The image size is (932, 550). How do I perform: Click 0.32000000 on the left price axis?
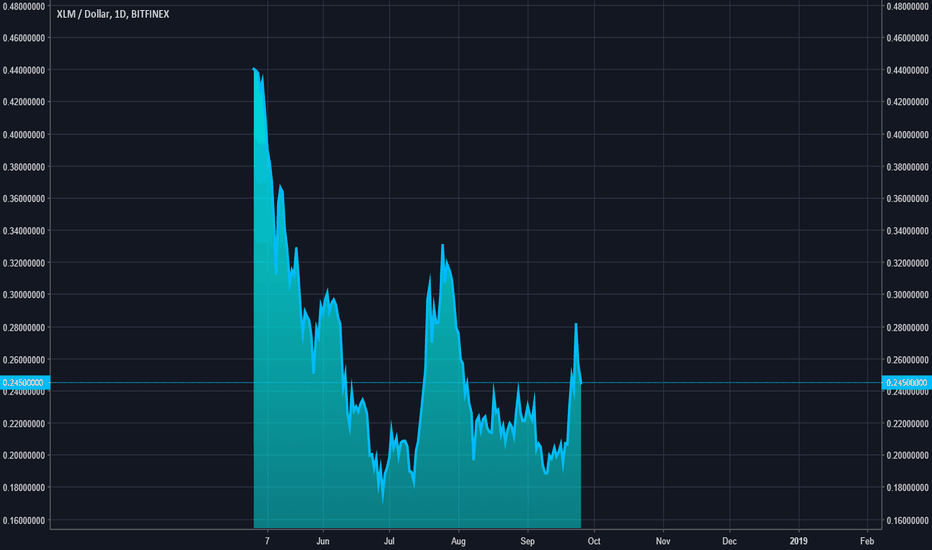tap(24, 263)
